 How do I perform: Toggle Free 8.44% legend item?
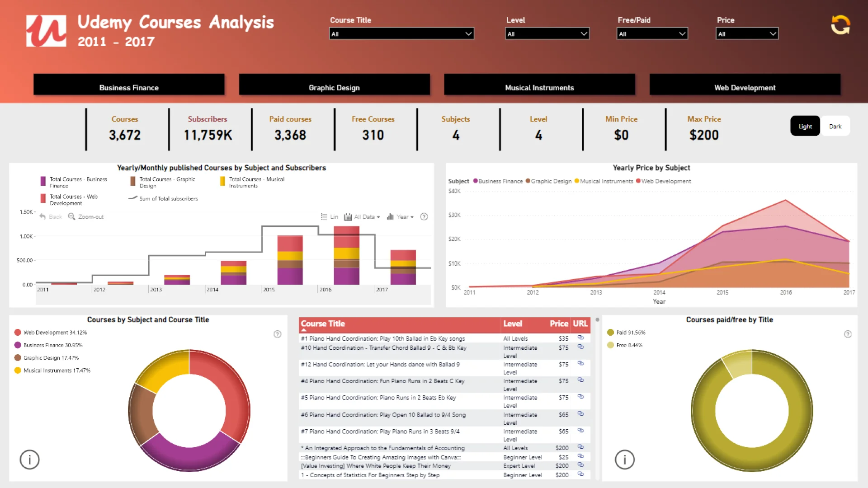625,345
